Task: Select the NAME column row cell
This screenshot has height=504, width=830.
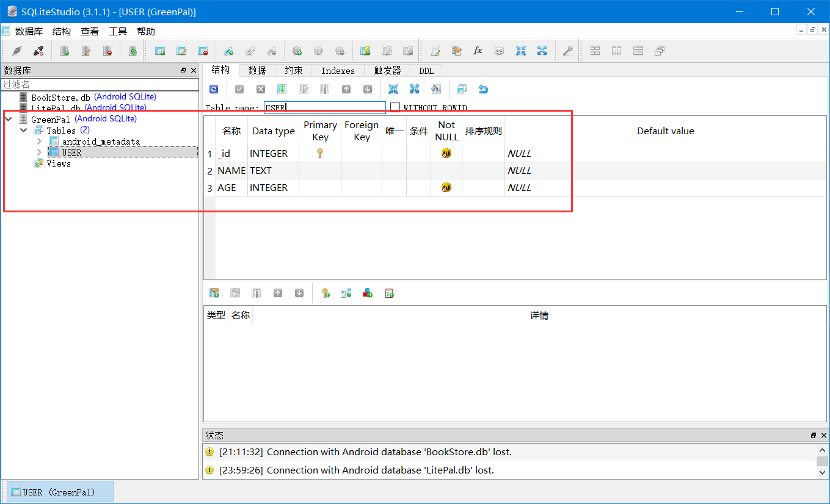Action: [x=231, y=171]
